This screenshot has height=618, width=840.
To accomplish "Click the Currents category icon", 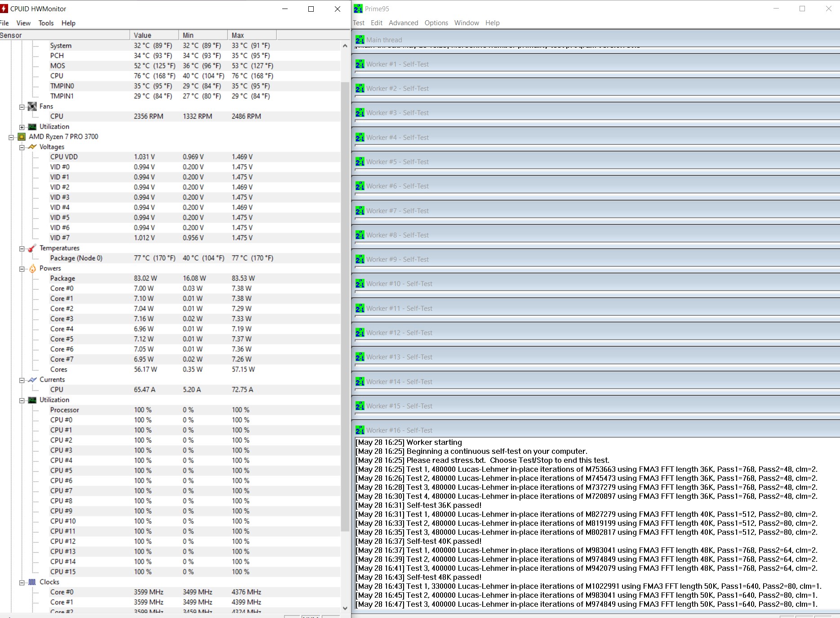I will [x=32, y=380].
